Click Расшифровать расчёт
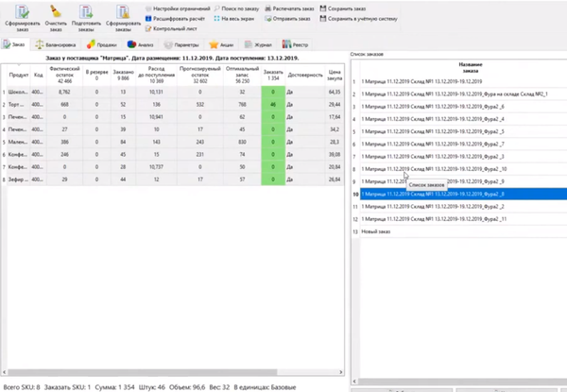567x392 pixels. point(175,19)
